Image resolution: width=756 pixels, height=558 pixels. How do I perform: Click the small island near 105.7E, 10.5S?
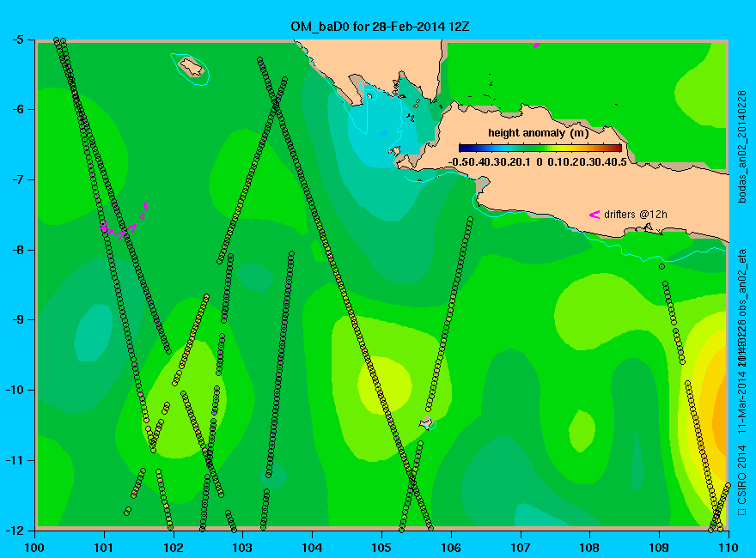(426, 422)
